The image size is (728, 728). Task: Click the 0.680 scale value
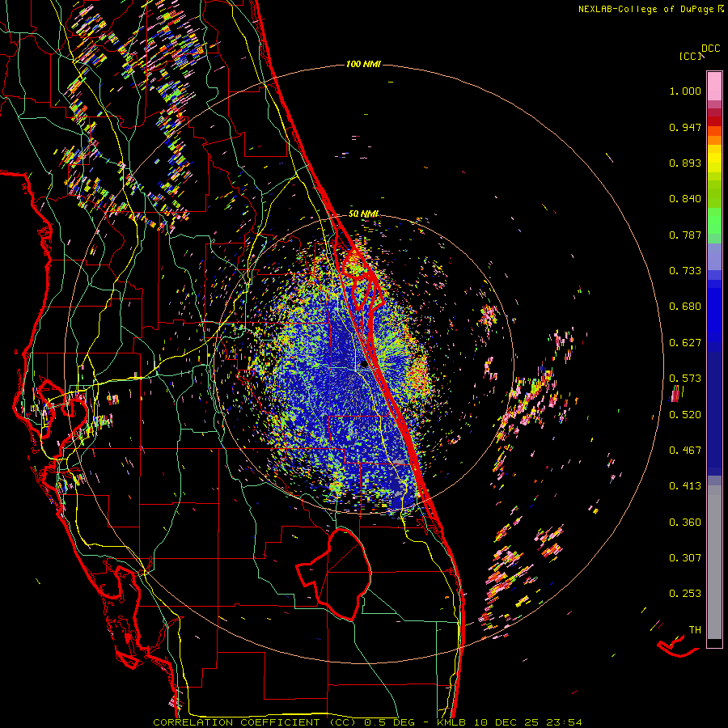685,307
